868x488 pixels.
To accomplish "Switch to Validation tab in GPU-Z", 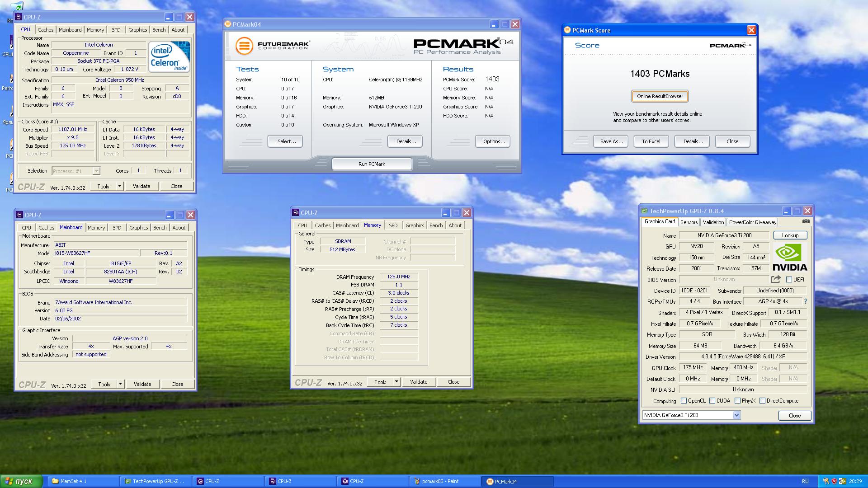I will [x=713, y=222].
